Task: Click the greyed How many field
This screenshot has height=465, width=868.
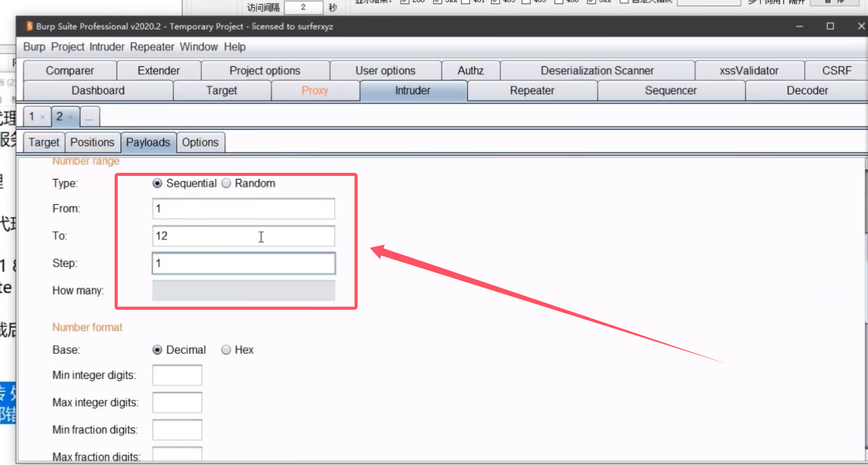Action: (x=243, y=291)
